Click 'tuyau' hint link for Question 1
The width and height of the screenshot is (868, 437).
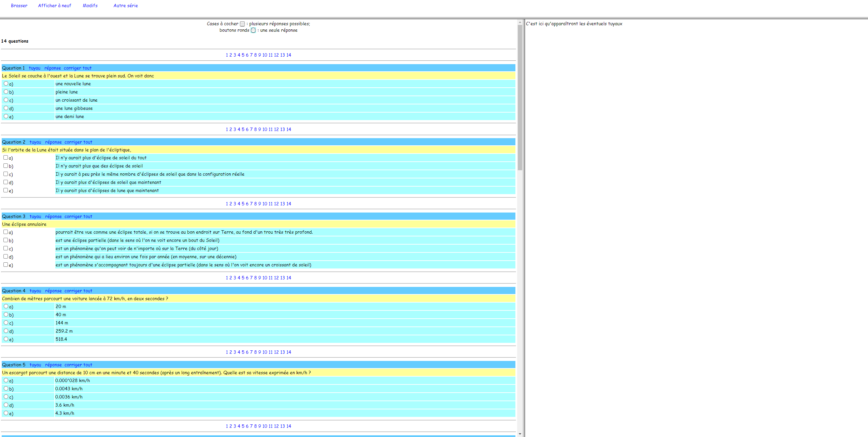[x=34, y=68]
